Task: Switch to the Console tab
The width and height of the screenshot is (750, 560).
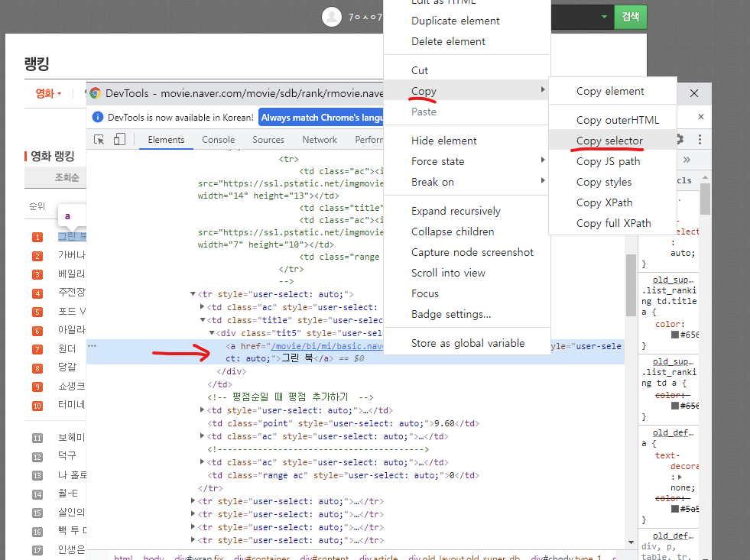Action: point(218,140)
